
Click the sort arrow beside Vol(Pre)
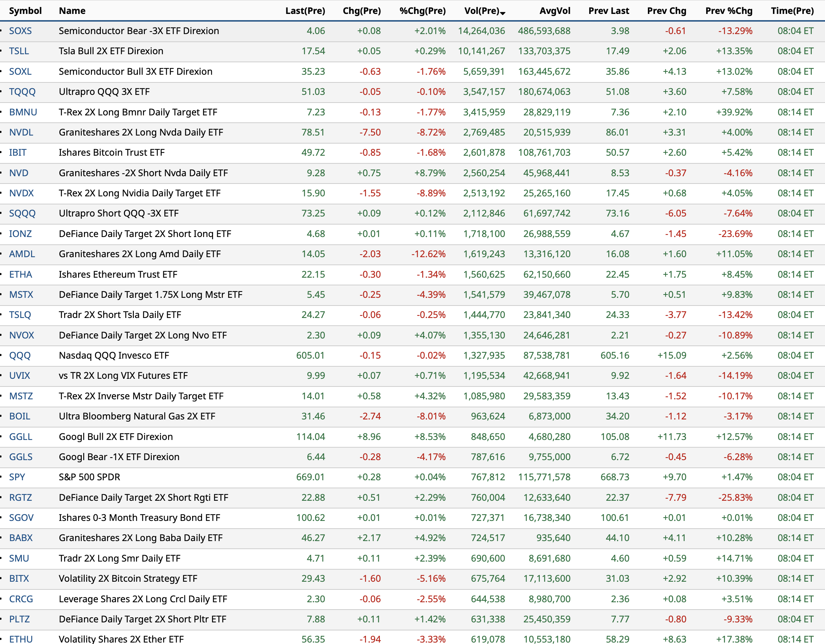(x=503, y=13)
